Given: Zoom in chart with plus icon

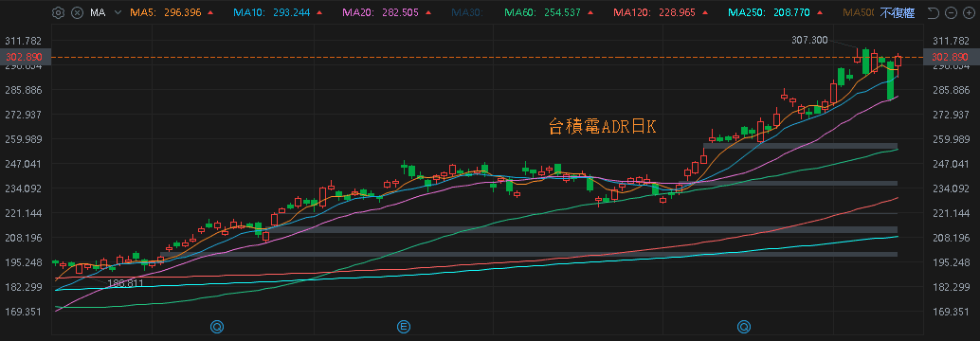Looking at the screenshot, I should (x=969, y=12).
